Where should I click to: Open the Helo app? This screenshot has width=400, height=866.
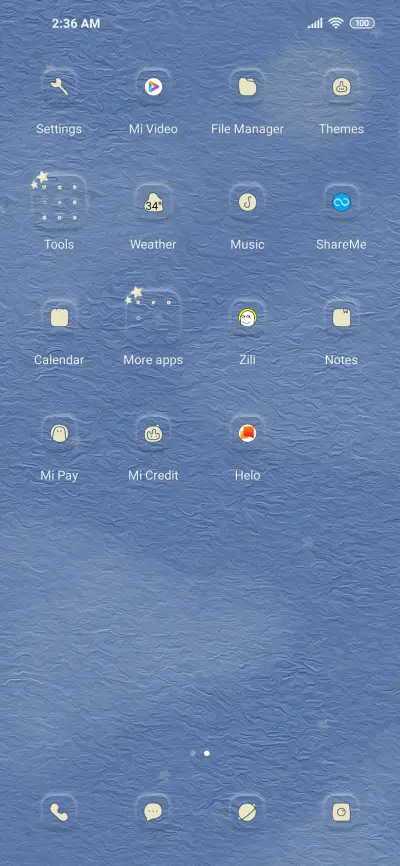pyautogui.click(x=247, y=434)
